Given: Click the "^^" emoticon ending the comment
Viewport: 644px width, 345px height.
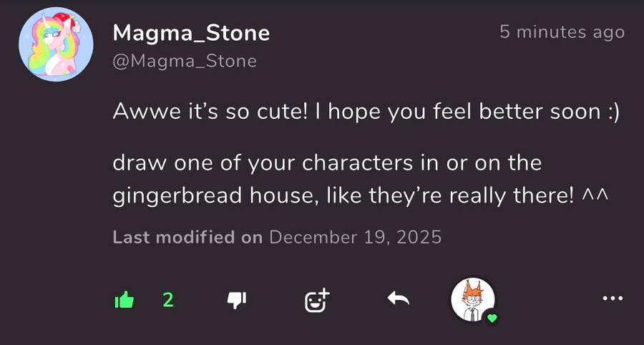Looking at the screenshot, I should [594, 196].
